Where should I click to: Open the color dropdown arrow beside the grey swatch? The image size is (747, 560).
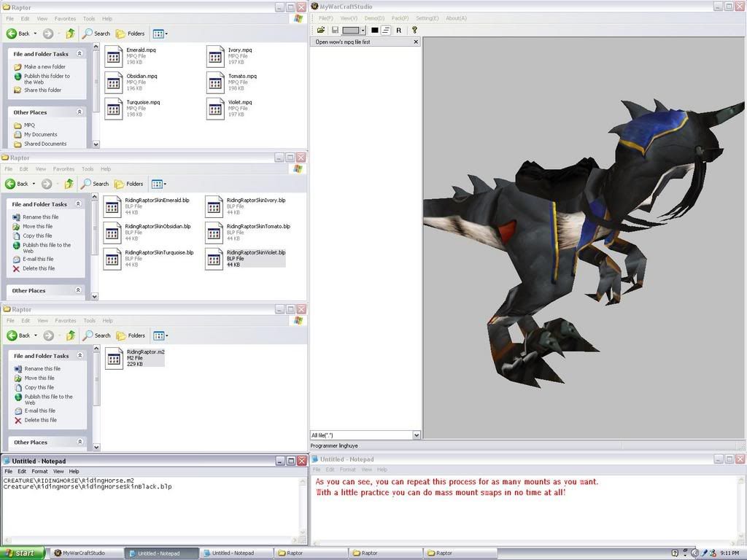(x=363, y=30)
